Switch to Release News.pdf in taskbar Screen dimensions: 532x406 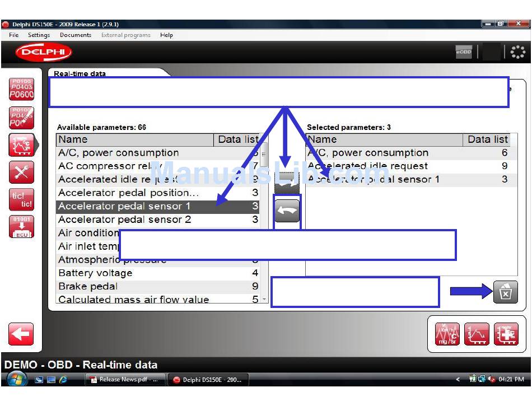[125, 380]
